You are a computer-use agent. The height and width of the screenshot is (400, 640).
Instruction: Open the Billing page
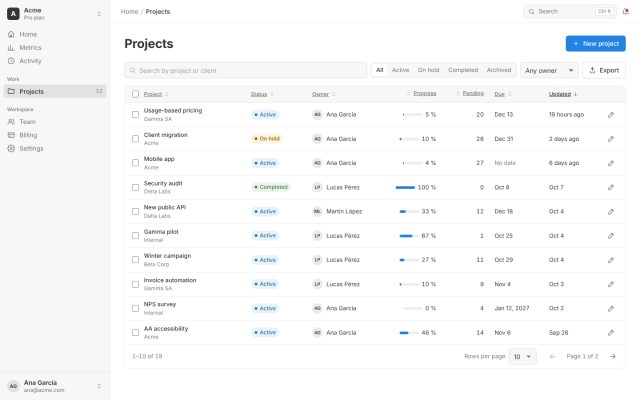(x=55, y=135)
